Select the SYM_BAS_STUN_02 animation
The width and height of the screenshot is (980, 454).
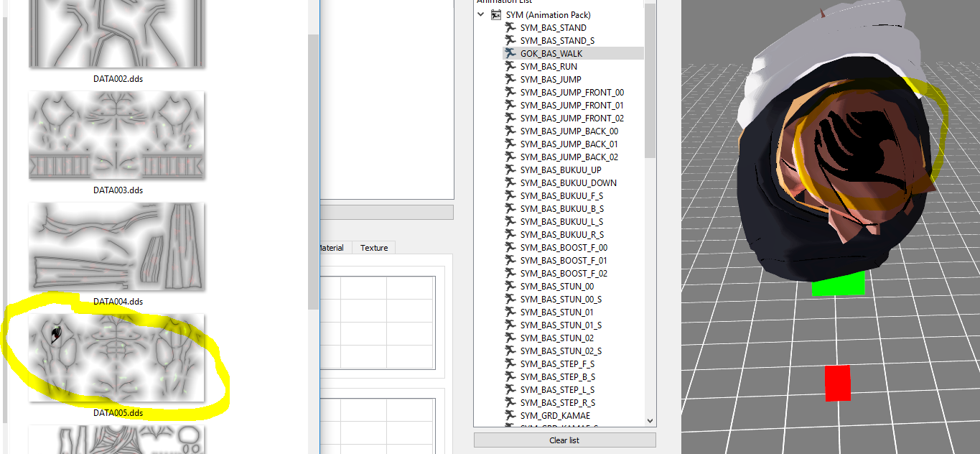tap(557, 338)
